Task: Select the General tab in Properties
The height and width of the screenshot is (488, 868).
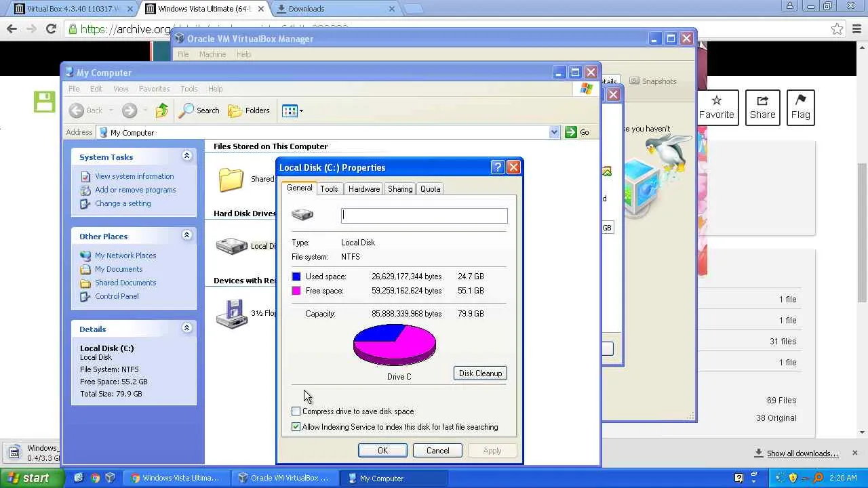Action: (x=299, y=188)
